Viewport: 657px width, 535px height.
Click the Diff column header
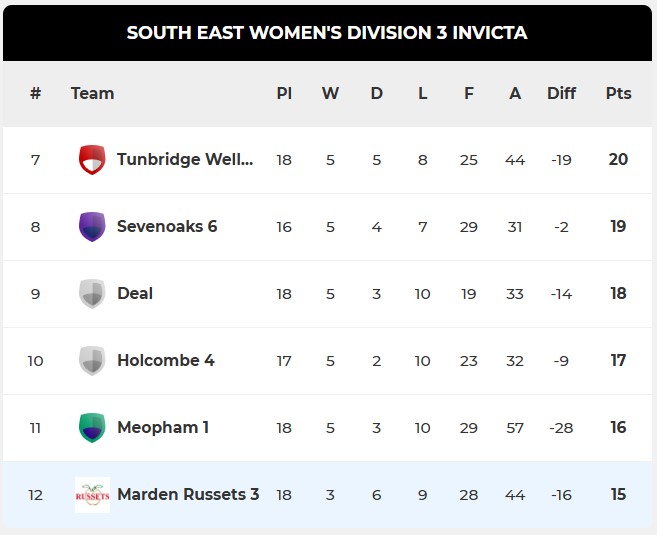[562, 93]
